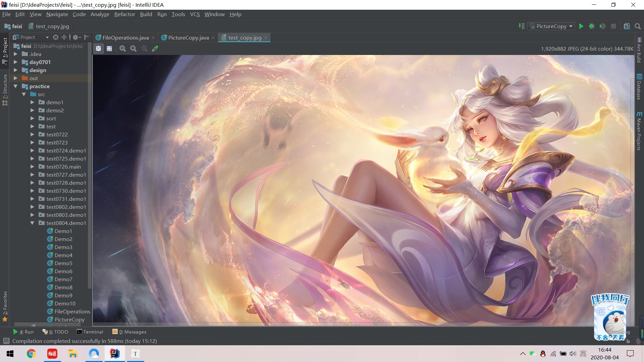
Task: Open the 0: Messages tool window
Action: (129, 332)
